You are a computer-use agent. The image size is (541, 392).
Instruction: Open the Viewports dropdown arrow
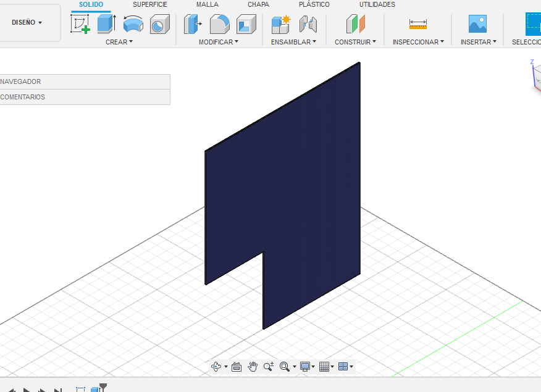pyautogui.click(x=351, y=367)
